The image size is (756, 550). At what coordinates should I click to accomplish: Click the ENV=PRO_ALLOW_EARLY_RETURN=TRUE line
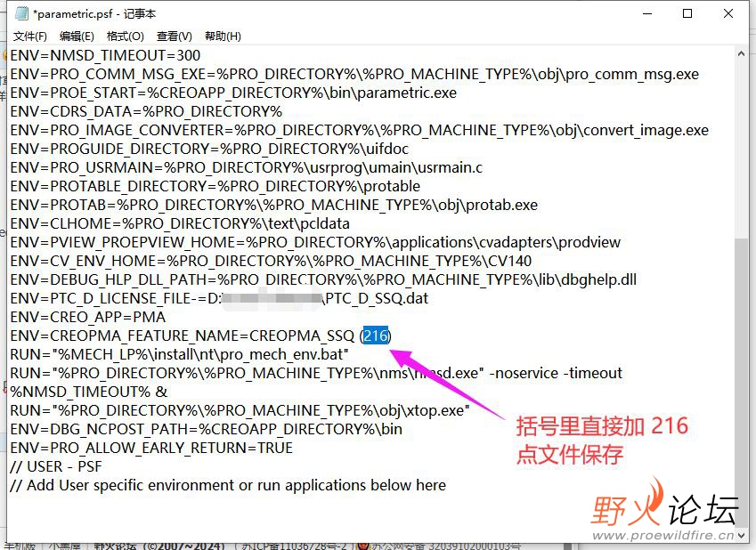click(x=151, y=448)
